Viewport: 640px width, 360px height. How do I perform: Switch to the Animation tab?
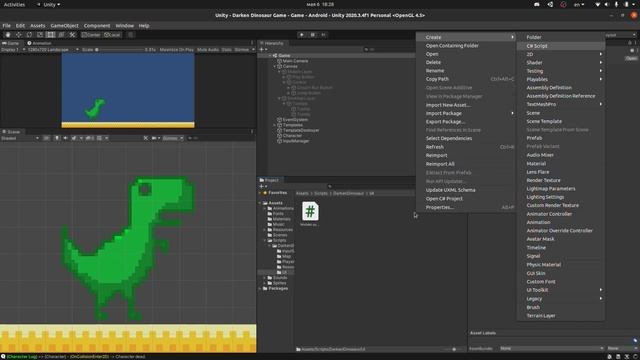coord(39,43)
